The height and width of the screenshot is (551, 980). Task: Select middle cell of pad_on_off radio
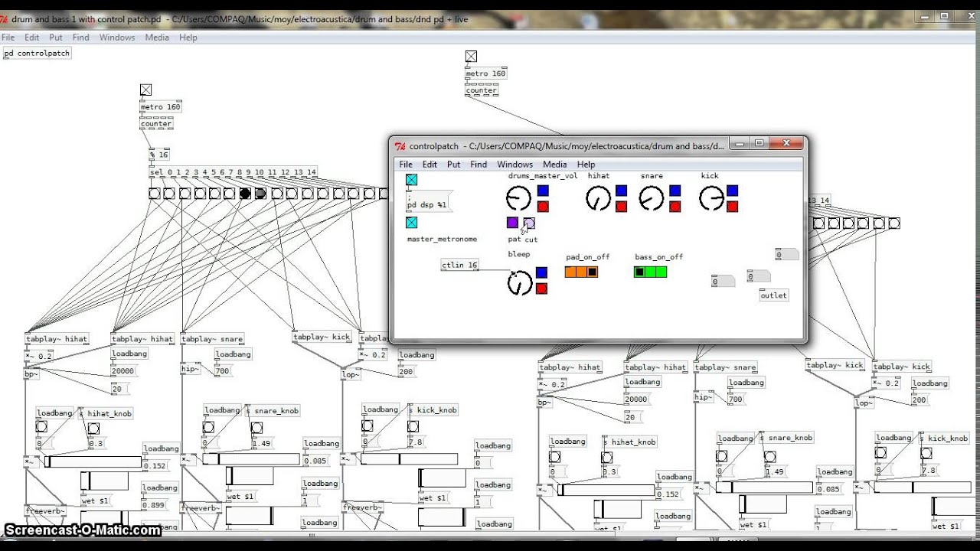pos(581,272)
